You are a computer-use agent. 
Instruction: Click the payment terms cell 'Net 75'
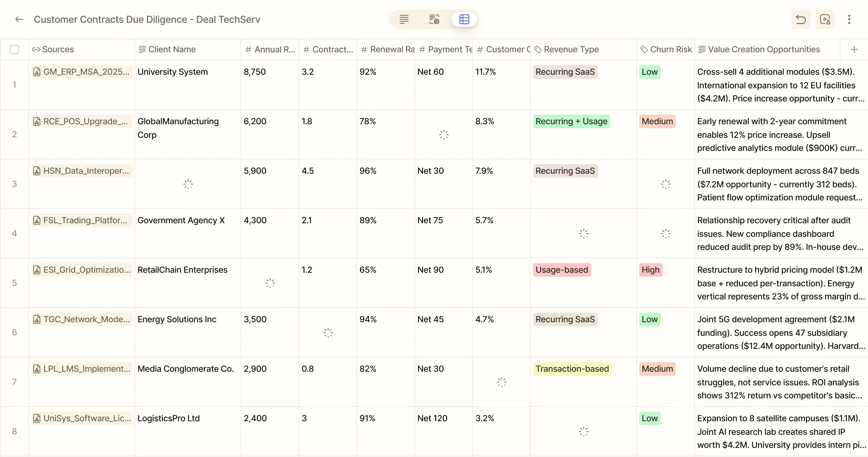[444, 233]
